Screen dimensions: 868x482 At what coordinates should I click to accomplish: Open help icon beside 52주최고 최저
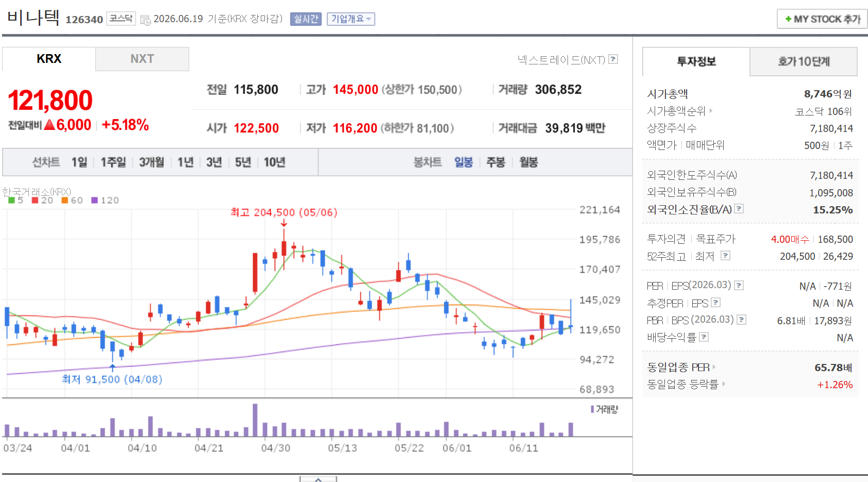tap(725, 256)
